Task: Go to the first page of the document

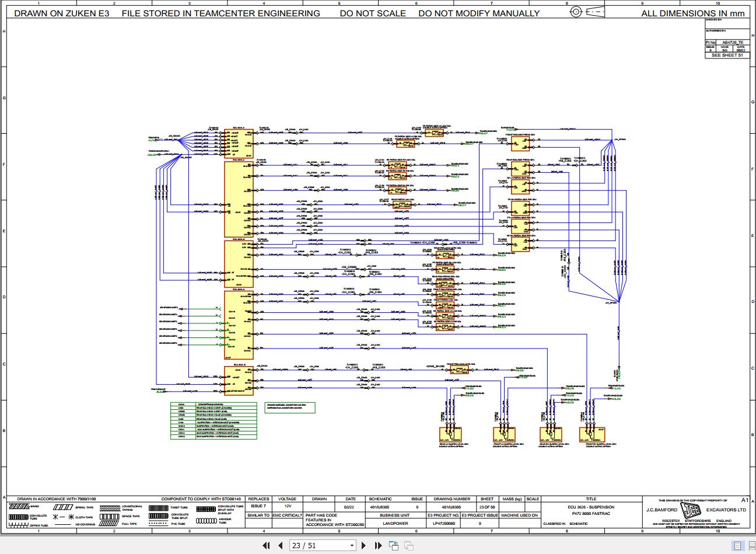Action: pos(267,545)
